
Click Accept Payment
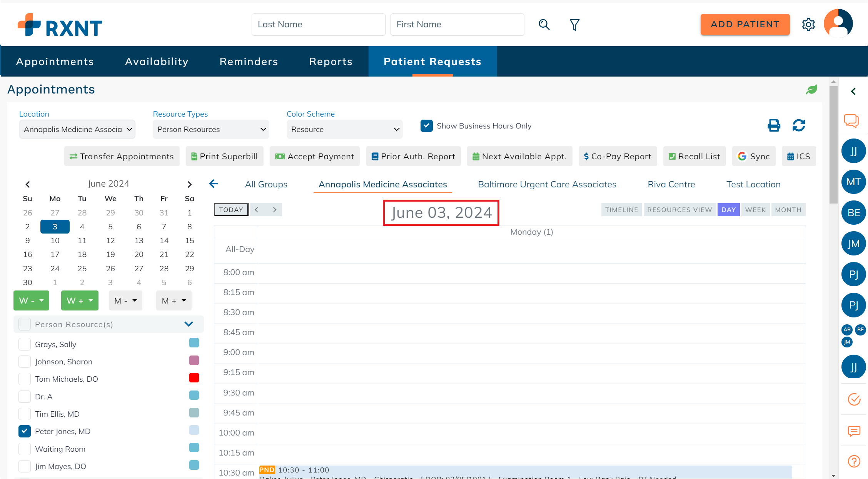coord(314,156)
